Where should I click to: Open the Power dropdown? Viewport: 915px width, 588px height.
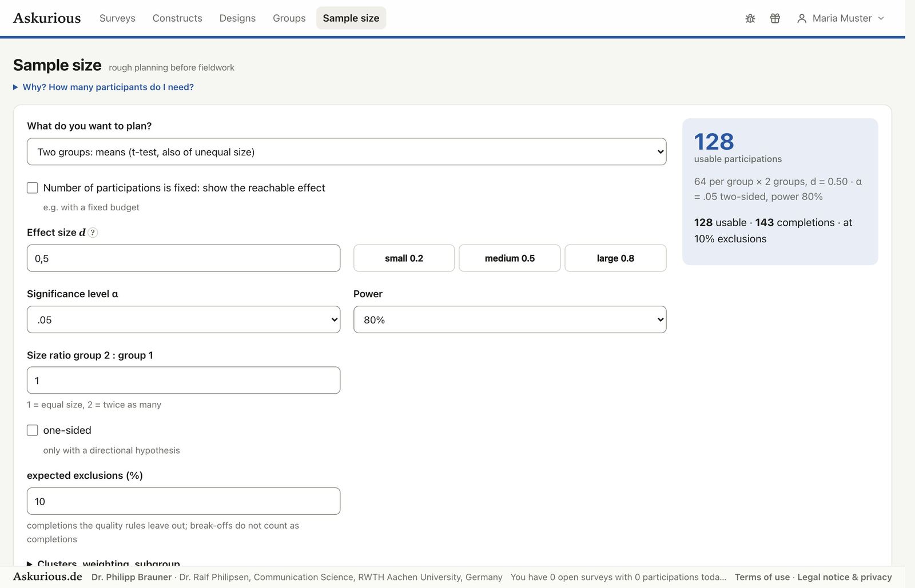click(x=510, y=320)
